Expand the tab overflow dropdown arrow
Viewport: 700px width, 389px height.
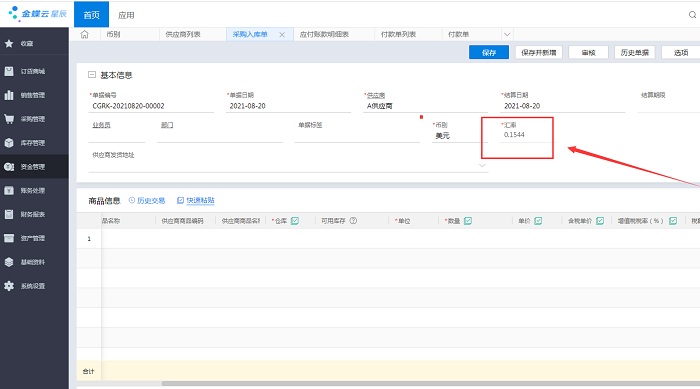507,34
